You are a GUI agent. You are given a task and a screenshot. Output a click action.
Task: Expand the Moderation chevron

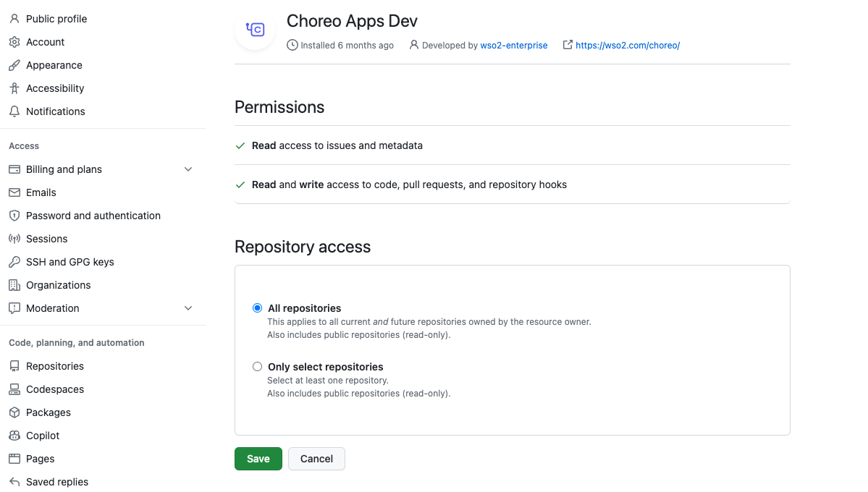pos(188,308)
